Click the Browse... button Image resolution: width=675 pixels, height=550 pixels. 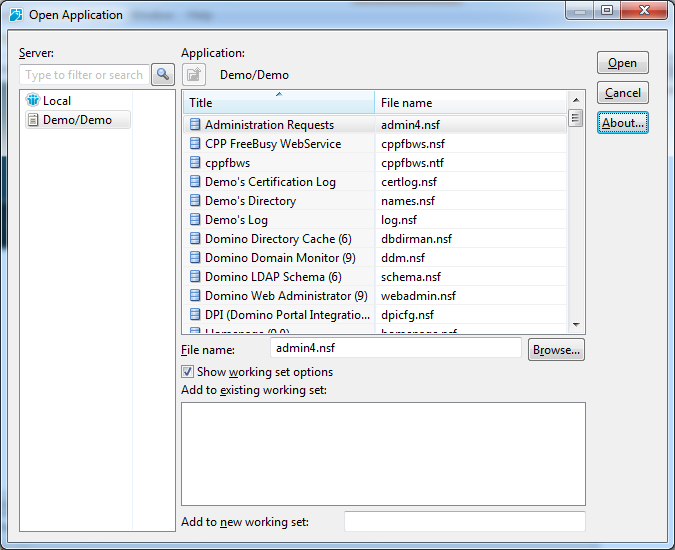tap(556, 350)
